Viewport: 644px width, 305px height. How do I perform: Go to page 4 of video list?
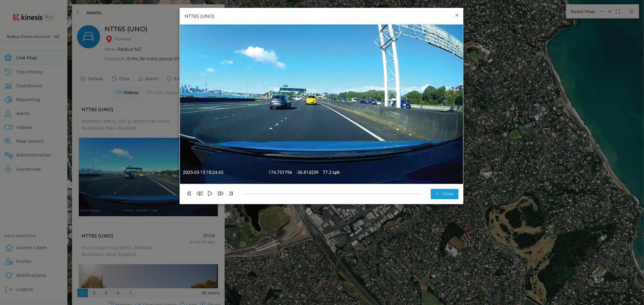[x=118, y=293]
